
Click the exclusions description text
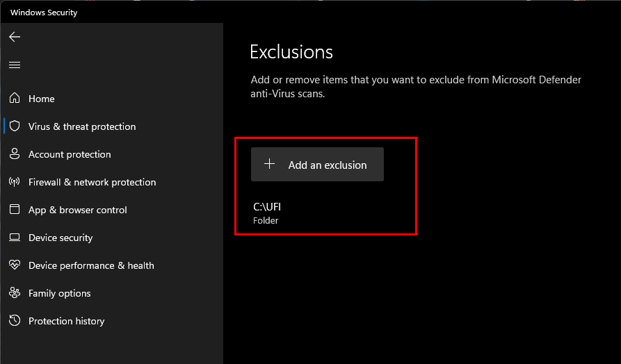pyautogui.click(x=416, y=87)
